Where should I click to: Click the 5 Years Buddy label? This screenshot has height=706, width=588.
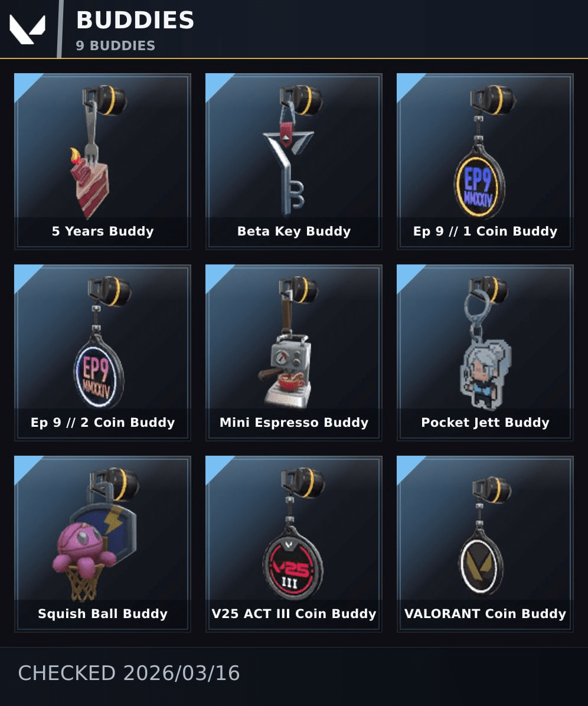103,231
